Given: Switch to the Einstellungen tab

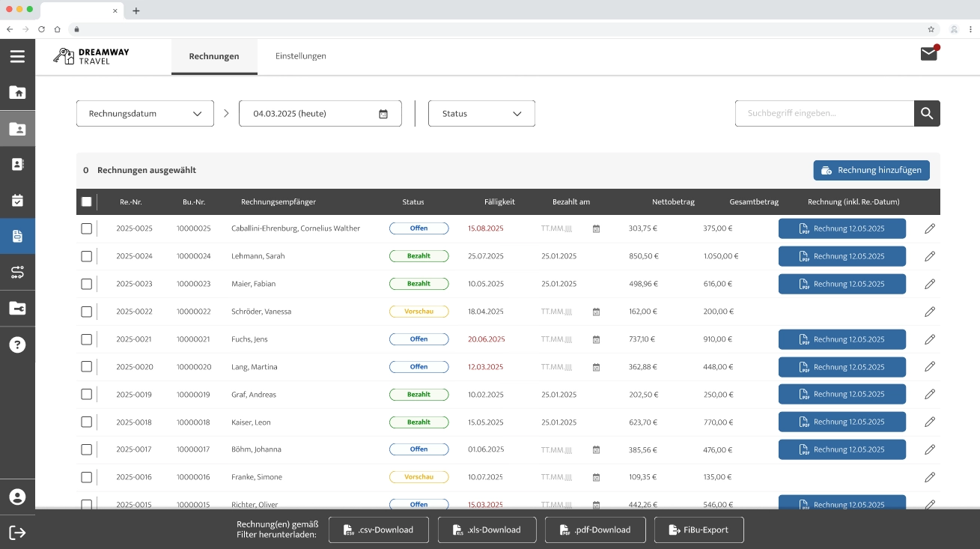Looking at the screenshot, I should pos(300,56).
